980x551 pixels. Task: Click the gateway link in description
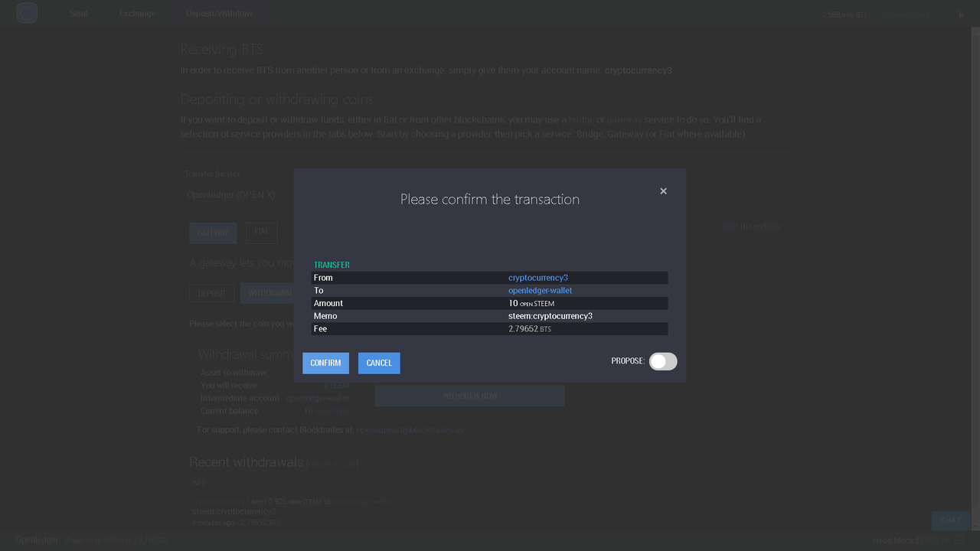624,120
